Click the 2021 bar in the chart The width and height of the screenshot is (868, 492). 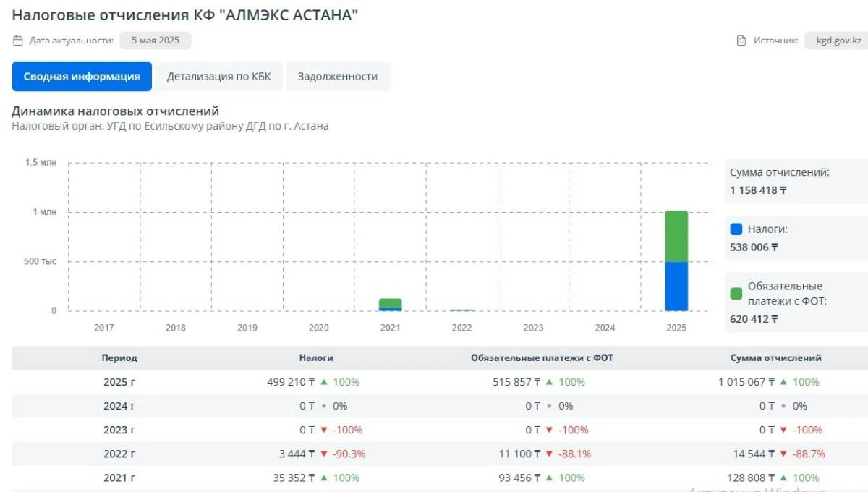[390, 304]
